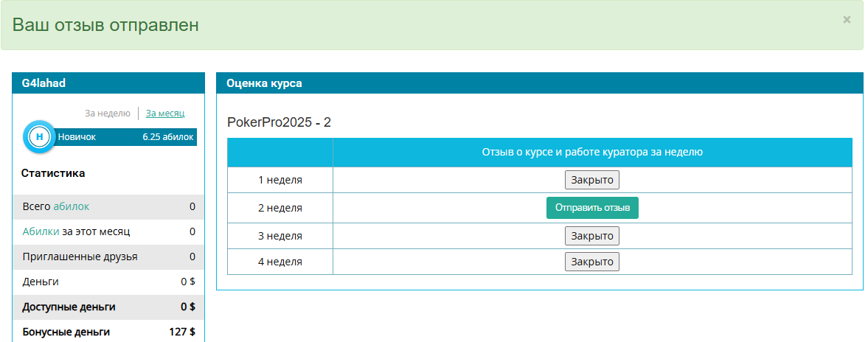
Task: Click the review column header in table
Action: [x=592, y=152]
